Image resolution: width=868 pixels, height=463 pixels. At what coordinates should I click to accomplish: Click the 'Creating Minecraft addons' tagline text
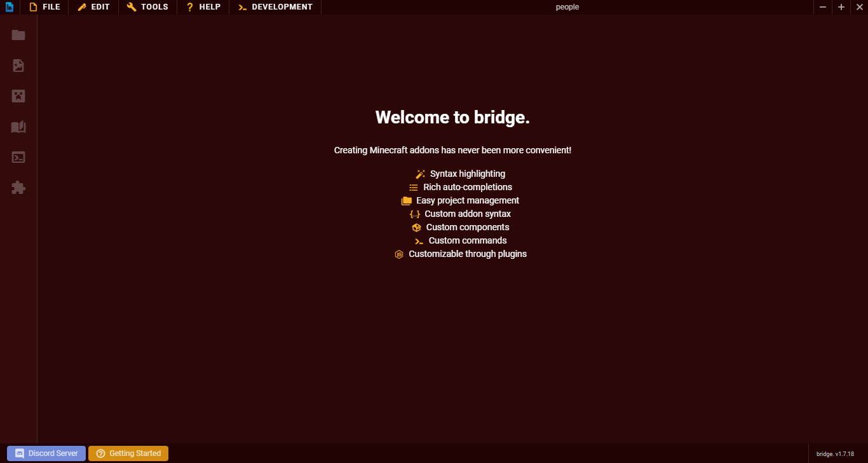(452, 150)
